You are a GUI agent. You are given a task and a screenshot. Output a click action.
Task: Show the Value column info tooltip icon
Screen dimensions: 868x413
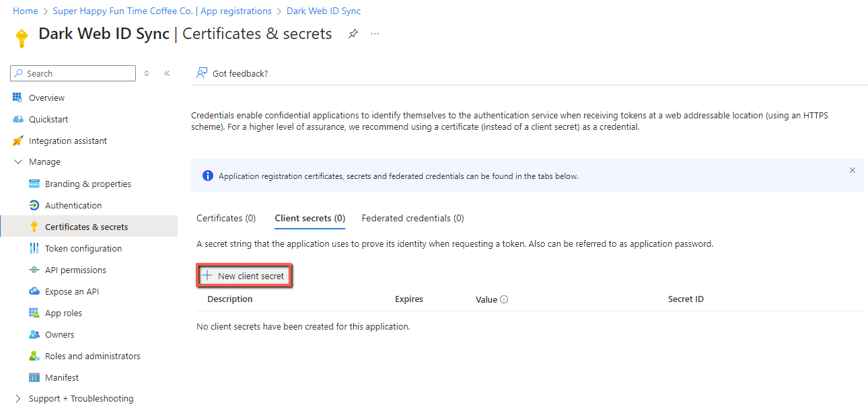tap(504, 299)
